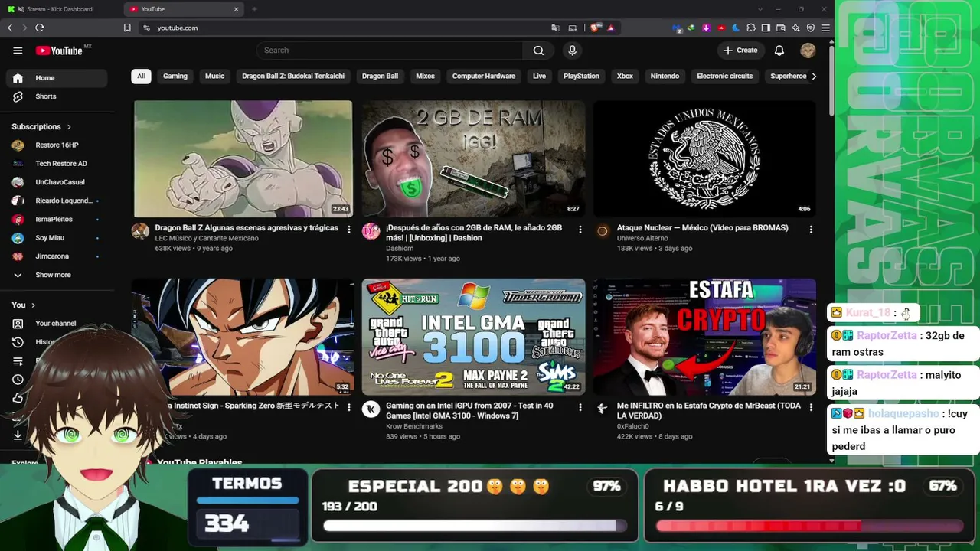Select Dragon Ball Z: Budokai Tenkaichi chip
980x551 pixels.
[293, 77]
